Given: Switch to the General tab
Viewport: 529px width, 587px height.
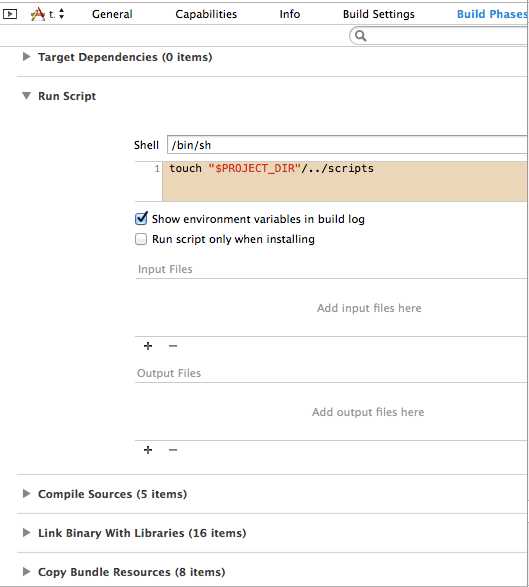Looking at the screenshot, I should tap(112, 14).
